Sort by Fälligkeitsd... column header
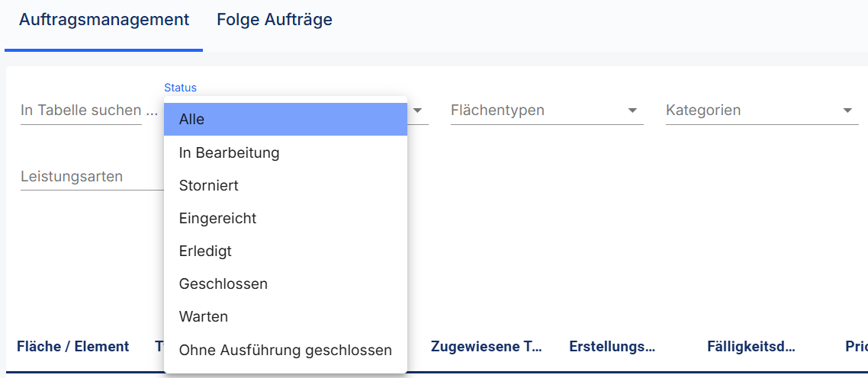Image resolution: width=868 pixels, height=378 pixels. [751, 347]
